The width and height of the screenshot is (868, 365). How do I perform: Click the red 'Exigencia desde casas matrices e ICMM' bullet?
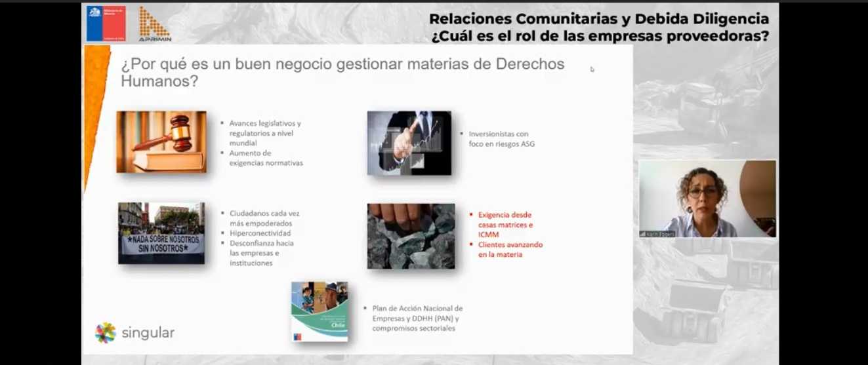point(505,223)
